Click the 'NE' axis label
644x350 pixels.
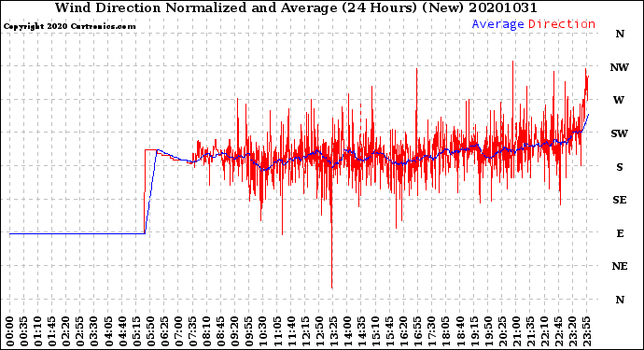coord(620,267)
